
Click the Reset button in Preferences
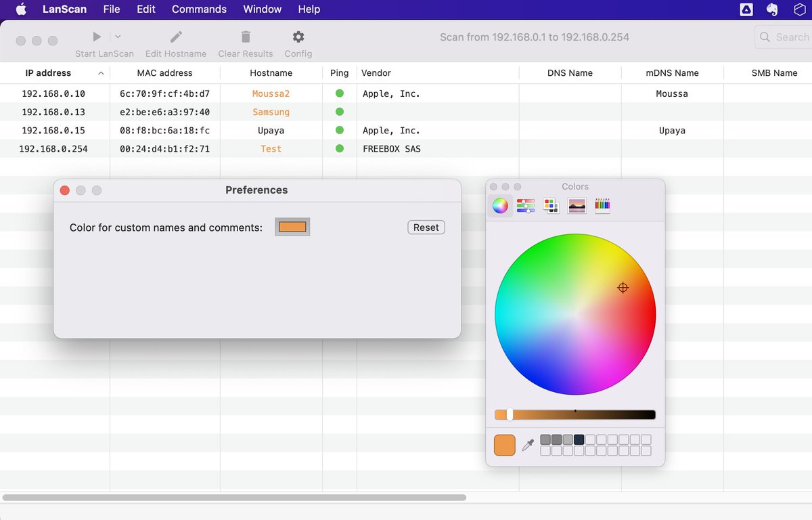426,227
